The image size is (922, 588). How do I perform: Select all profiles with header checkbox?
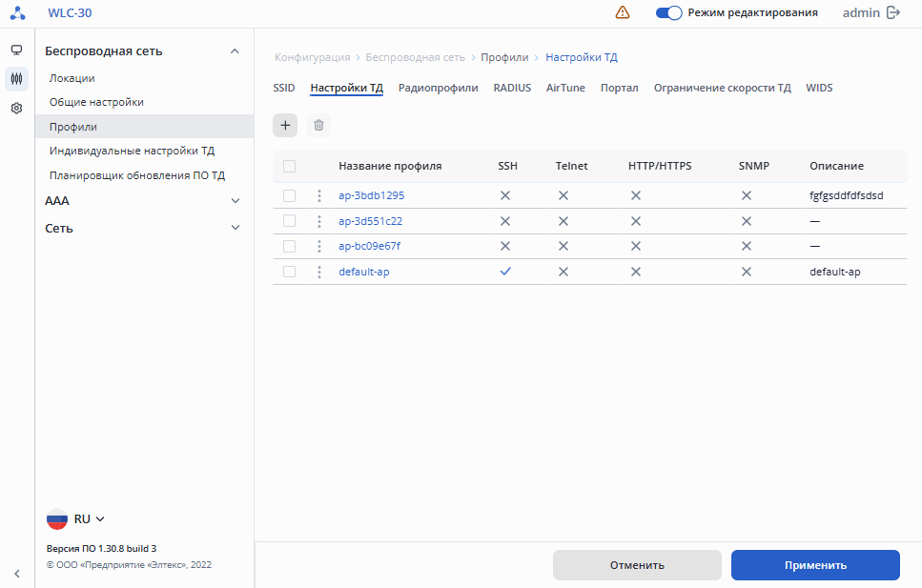290,166
